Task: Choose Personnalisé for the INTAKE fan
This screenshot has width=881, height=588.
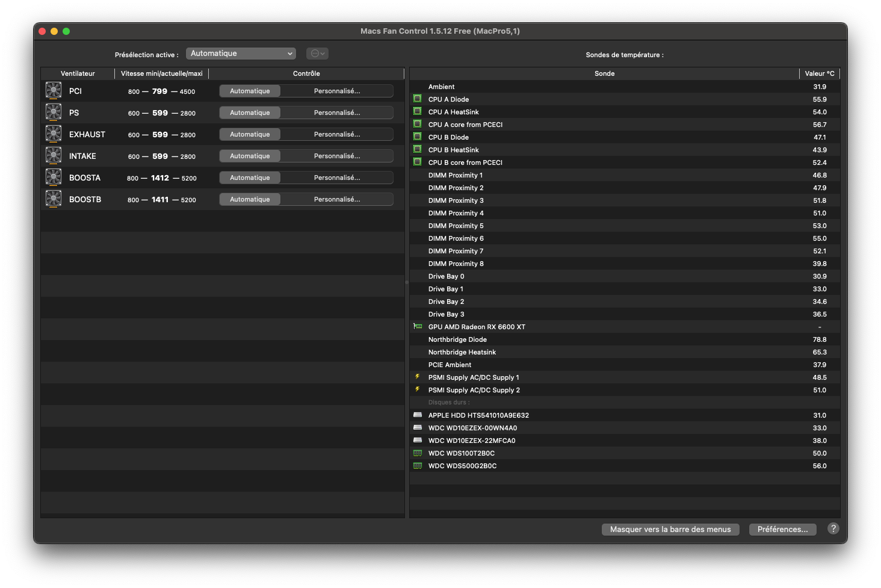Action: pos(337,156)
